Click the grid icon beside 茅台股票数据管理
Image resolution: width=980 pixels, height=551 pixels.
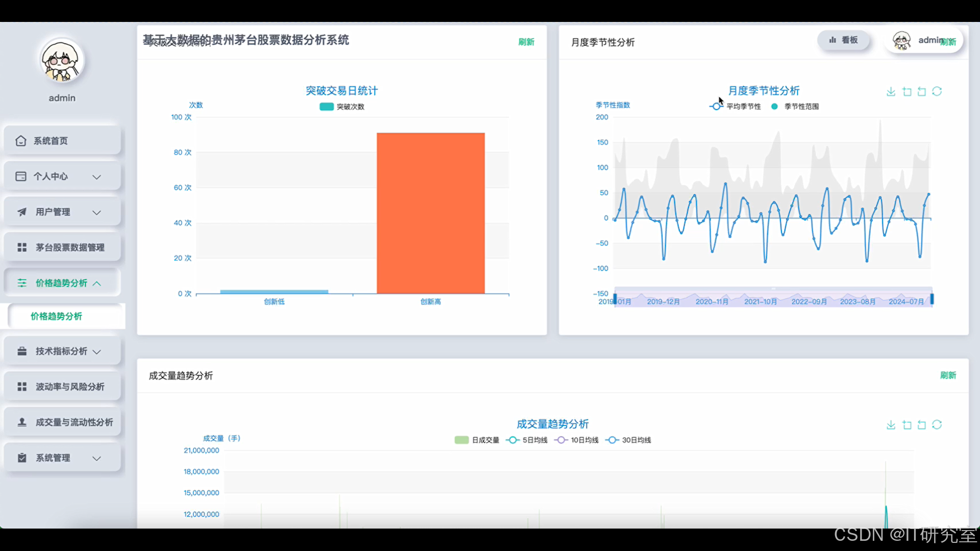point(22,247)
